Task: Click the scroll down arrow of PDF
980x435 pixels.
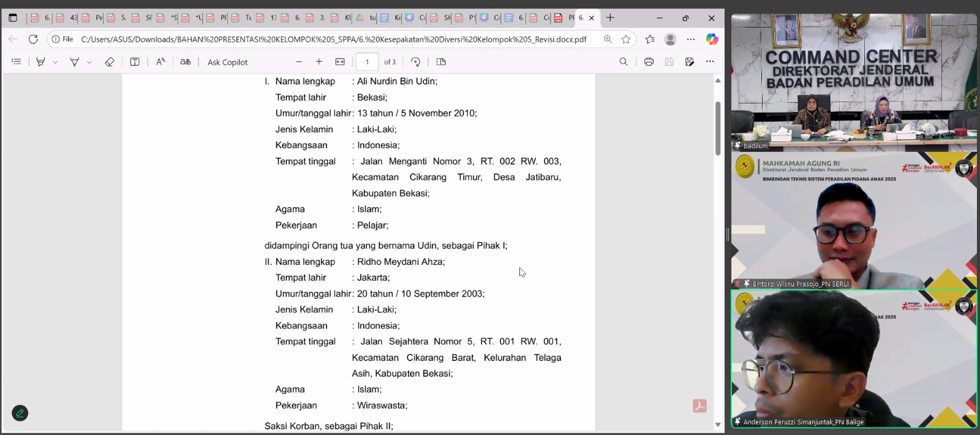Action: (x=718, y=425)
